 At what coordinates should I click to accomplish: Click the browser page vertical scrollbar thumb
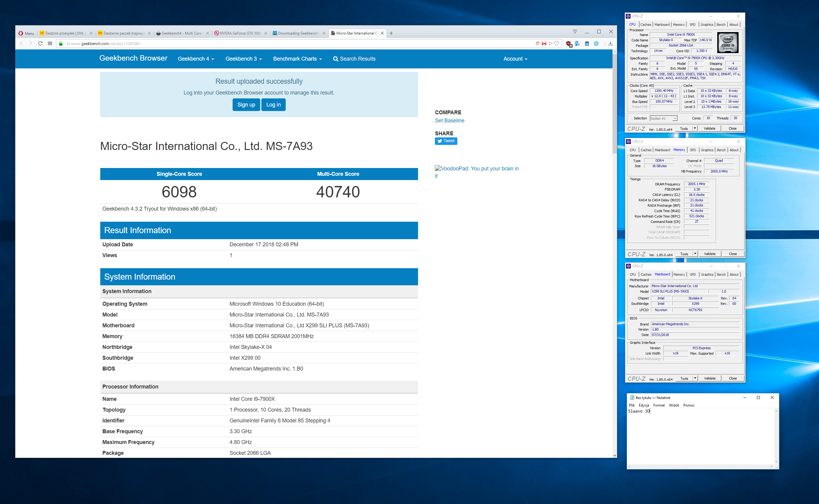click(614, 103)
